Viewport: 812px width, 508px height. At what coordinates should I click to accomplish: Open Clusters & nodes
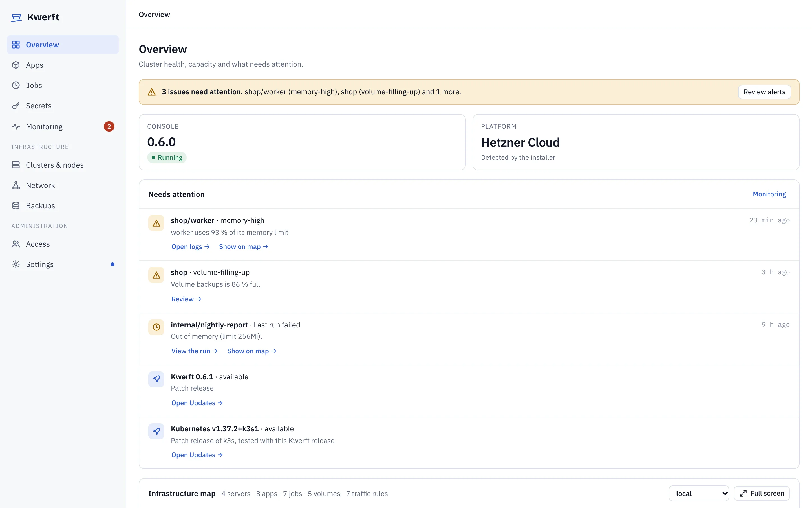pos(63,165)
